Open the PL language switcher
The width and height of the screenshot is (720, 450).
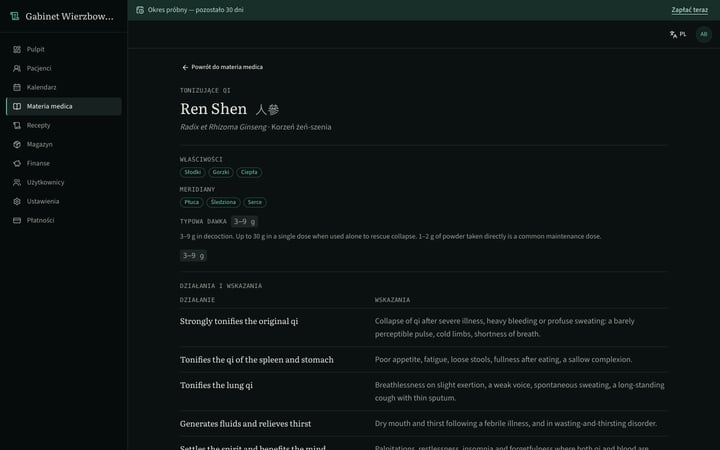pyautogui.click(x=678, y=34)
